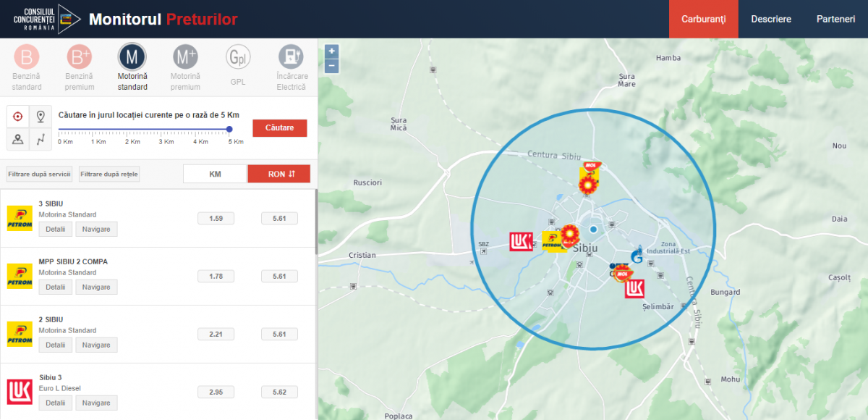Select the Benzină premium fuel icon
The width and height of the screenshot is (868, 420).
(x=80, y=56)
